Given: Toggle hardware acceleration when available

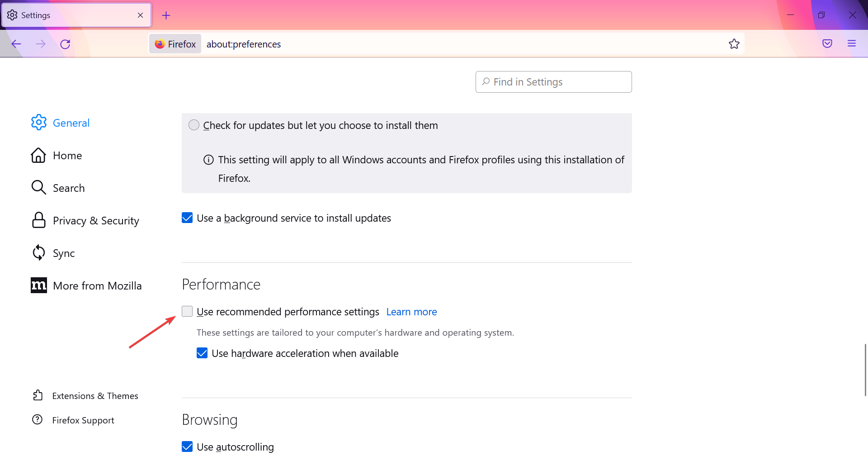Looking at the screenshot, I should (x=202, y=353).
